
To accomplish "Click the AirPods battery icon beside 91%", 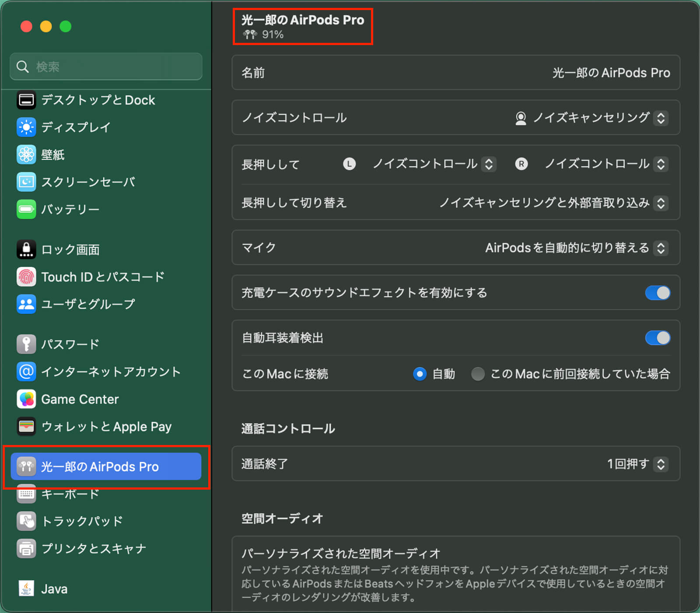I will 250,35.
